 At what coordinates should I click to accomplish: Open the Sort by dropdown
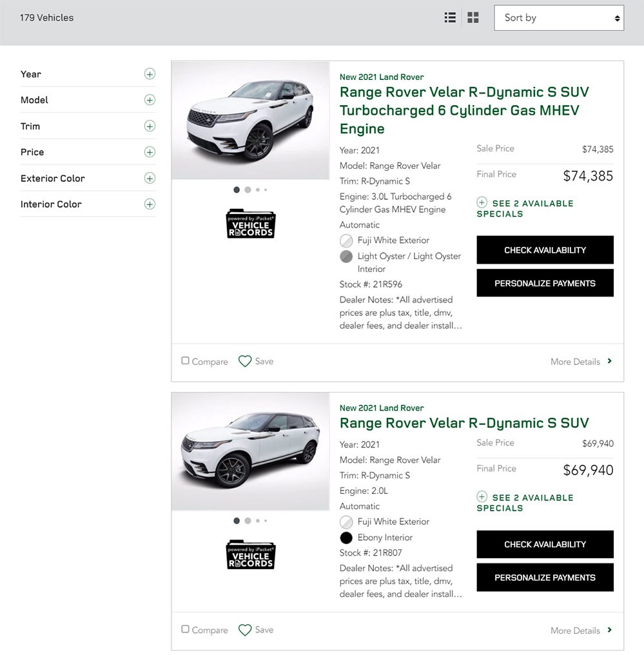(x=559, y=17)
